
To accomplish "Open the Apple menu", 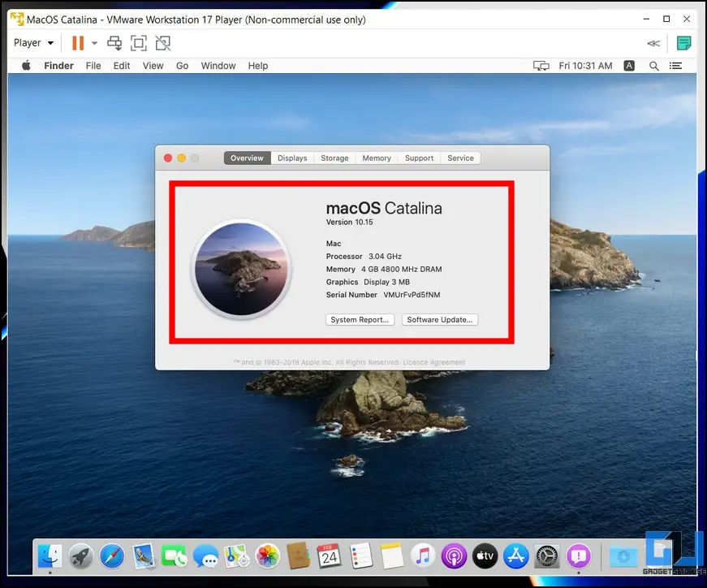I will click(26, 66).
